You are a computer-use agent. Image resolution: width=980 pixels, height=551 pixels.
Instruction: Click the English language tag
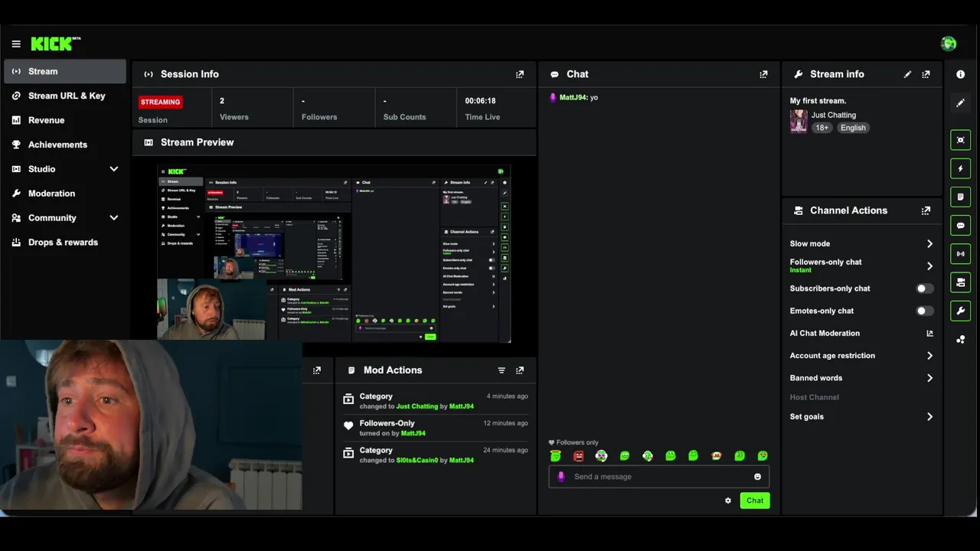pyautogui.click(x=853, y=128)
